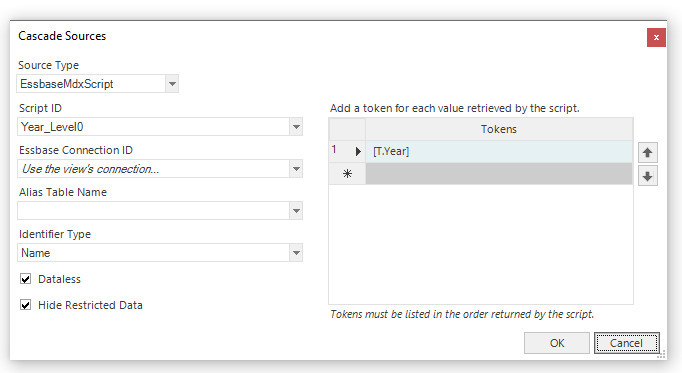Open the Essbase Connection ID dropdown

tap(296, 169)
